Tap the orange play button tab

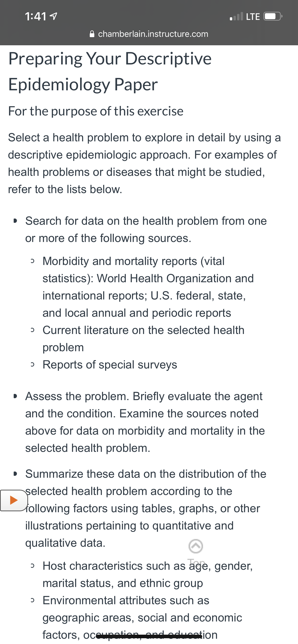click(x=14, y=500)
